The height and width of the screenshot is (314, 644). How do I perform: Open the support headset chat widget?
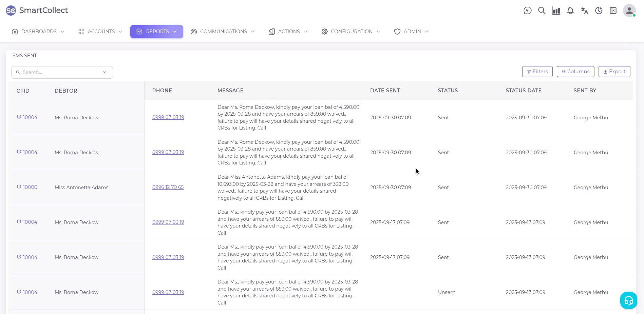628,300
